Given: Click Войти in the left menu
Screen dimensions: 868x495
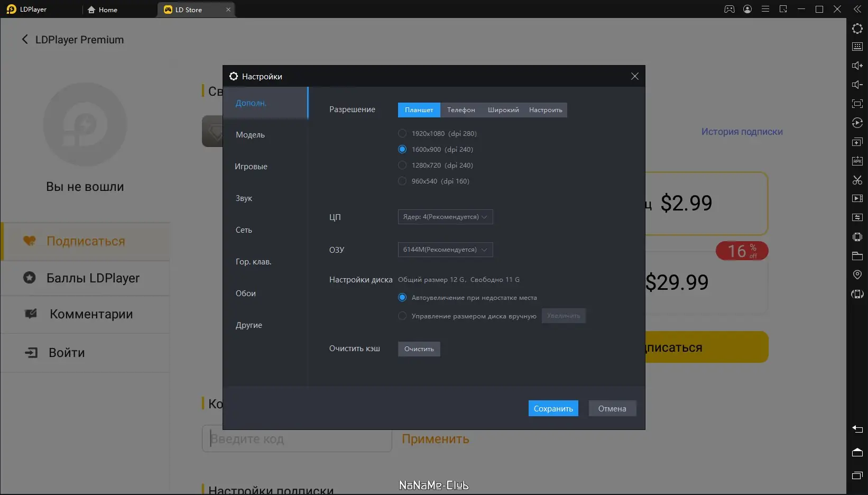Looking at the screenshot, I should click(x=85, y=353).
